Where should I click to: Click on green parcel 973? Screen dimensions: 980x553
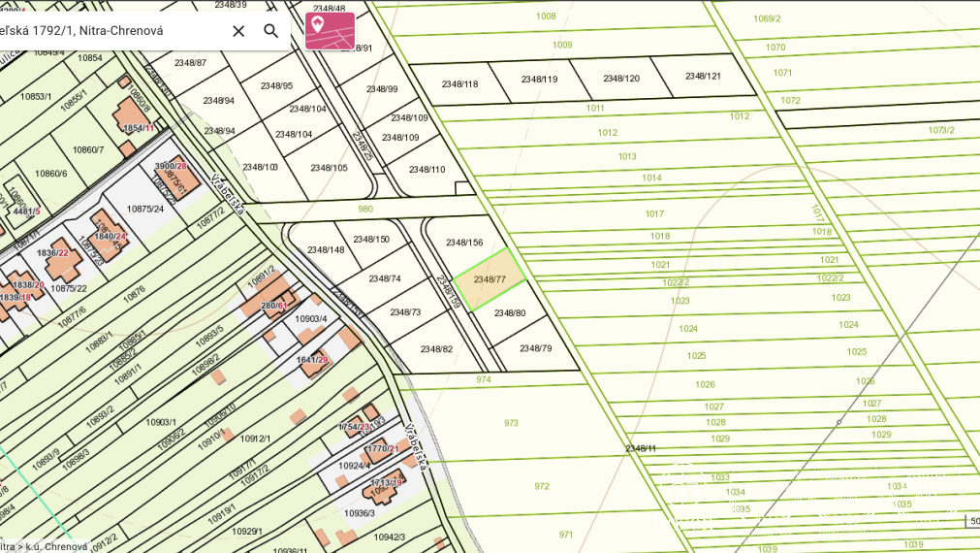tap(511, 423)
